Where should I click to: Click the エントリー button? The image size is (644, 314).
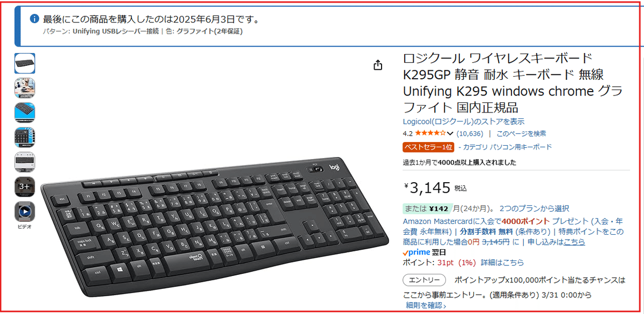pyautogui.click(x=424, y=280)
